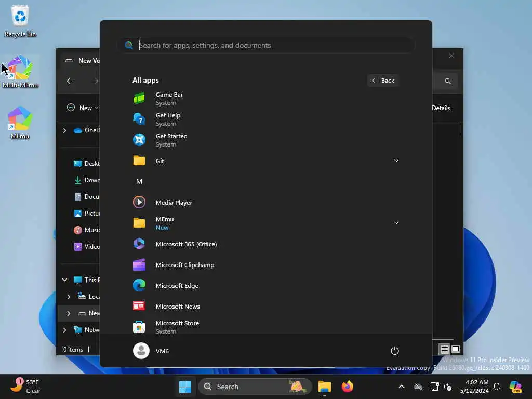Click the search icon in File Explorer
The height and width of the screenshot is (399, 532).
coord(448,81)
